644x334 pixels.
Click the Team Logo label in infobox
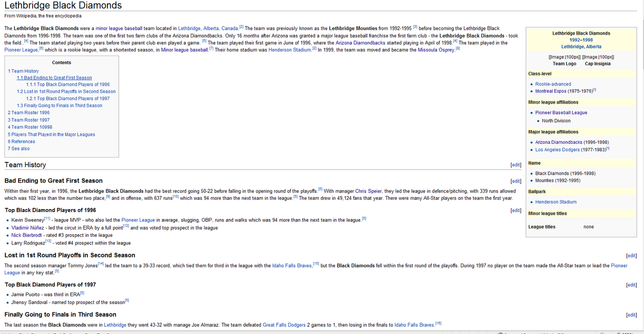[564, 64]
